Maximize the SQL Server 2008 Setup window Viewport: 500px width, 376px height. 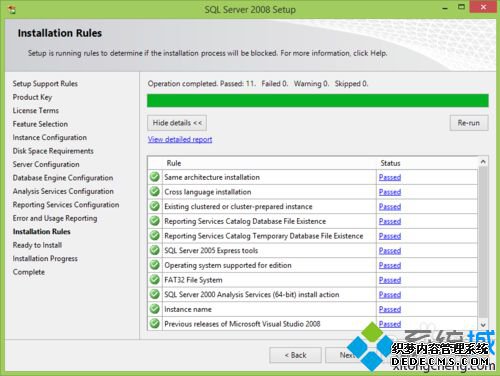461,7
